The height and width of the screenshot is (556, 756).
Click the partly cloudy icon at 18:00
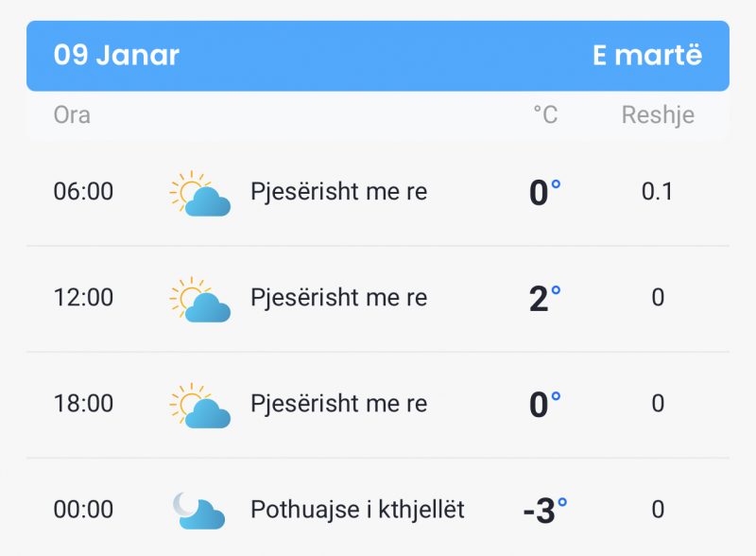199,406
